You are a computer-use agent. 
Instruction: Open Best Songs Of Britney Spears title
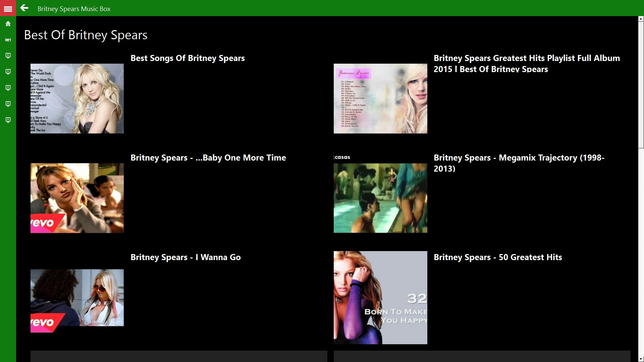[187, 58]
